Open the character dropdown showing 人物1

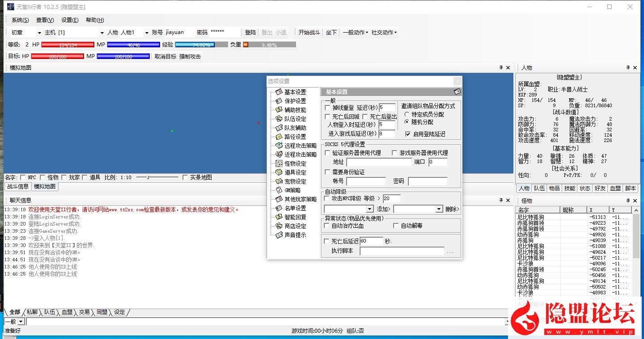click(147, 32)
